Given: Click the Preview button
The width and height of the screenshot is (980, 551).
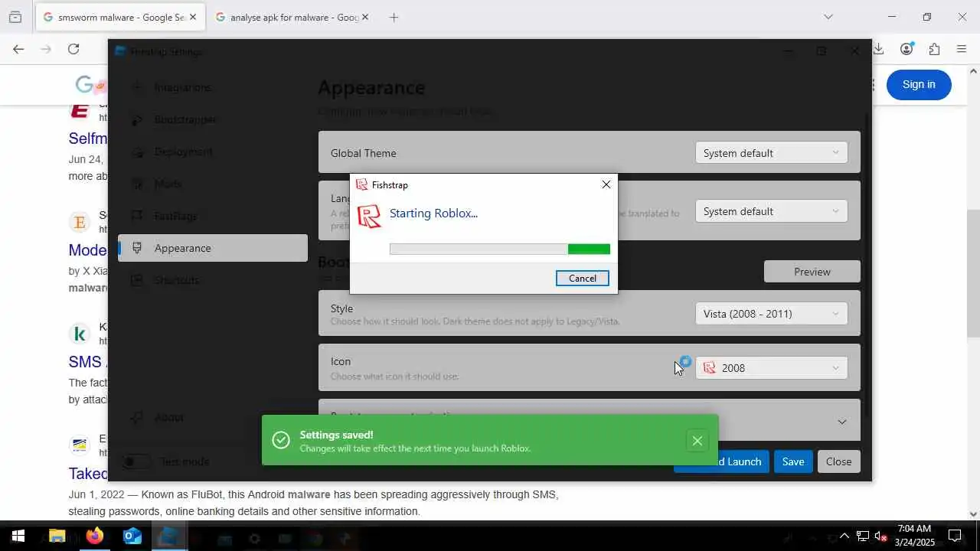Looking at the screenshot, I should (812, 272).
